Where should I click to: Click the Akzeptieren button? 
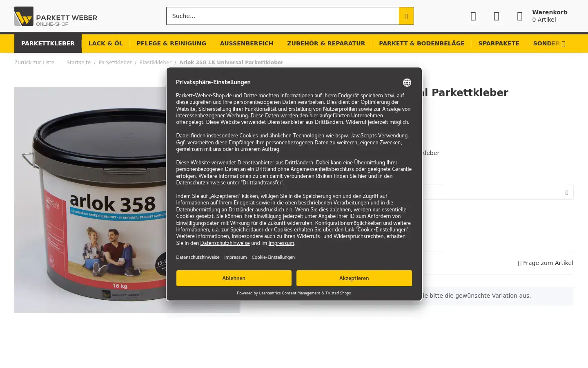point(354,278)
